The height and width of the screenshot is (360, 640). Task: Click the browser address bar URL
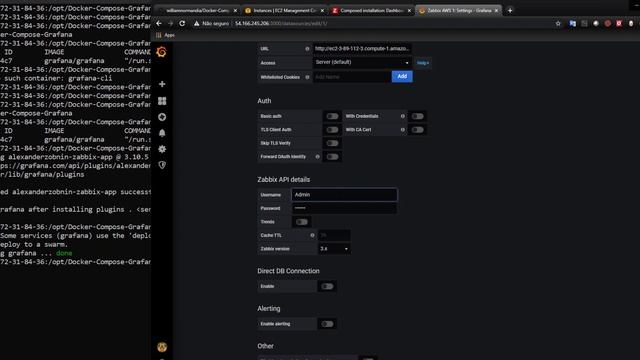281,24
